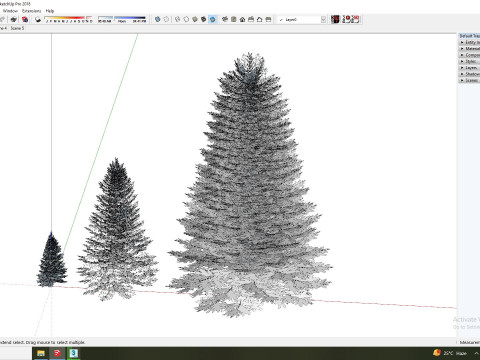The height and width of the screenshot is (360, 480).
Task: Select the X-ray face style icon
Action: (x=158, y=20)
